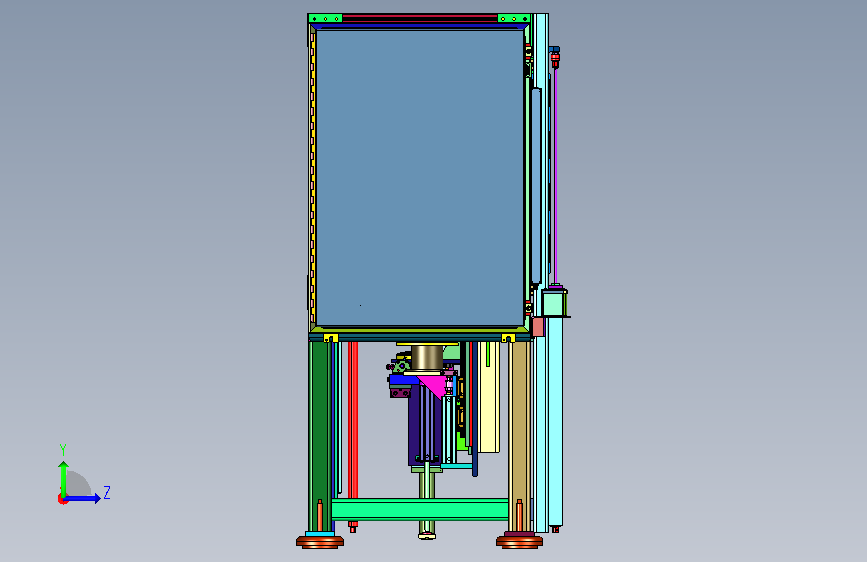The height and width of the screenshot is (562, 867).
Task: Select the yellow perforated strip on left edge
Action: 313,177
